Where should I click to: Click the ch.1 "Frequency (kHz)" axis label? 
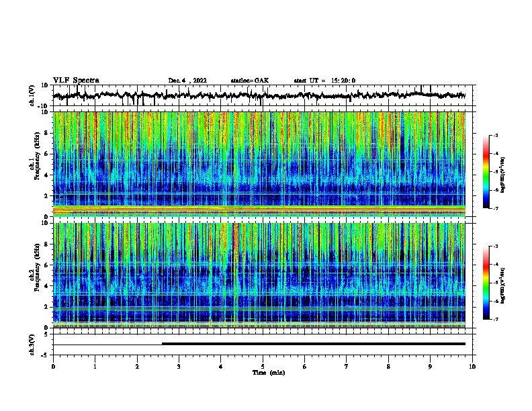point(37,156)
